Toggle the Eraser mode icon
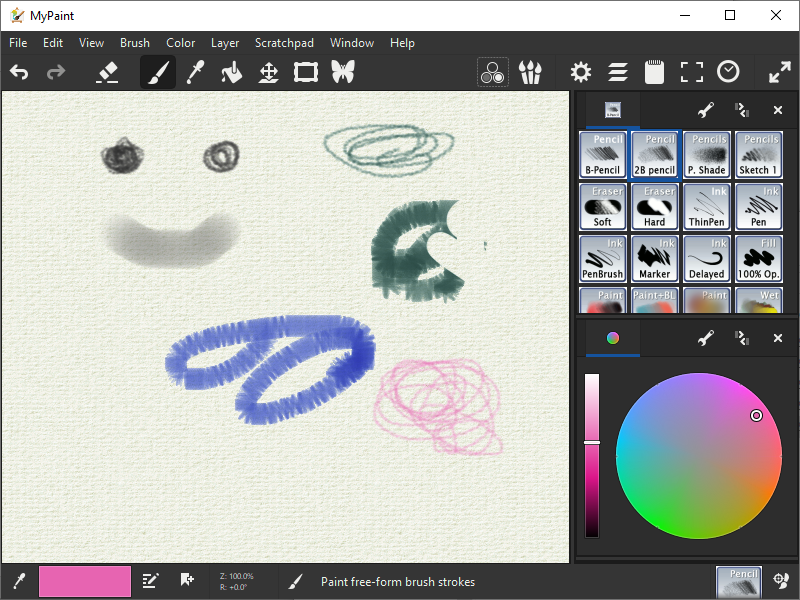This screenshot has height=600, width=800. coord(106,72)
